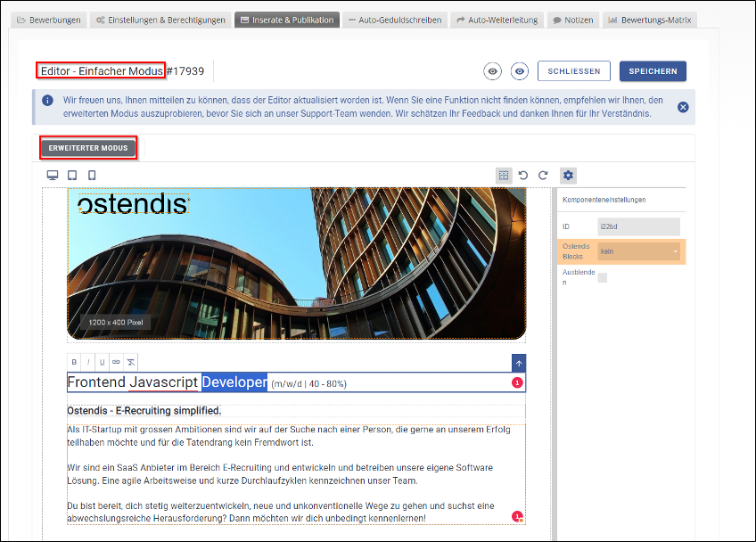Save with the SPEICHERN button

(653, 71)
